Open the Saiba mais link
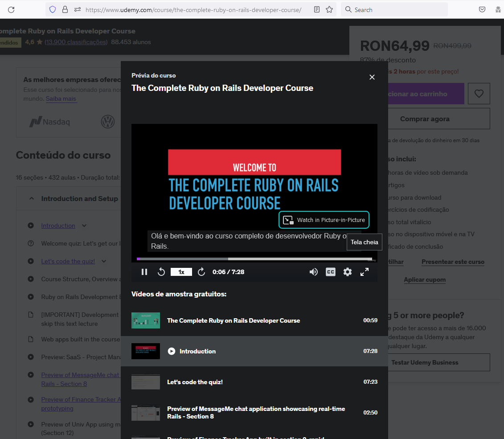This screenshot has width=504, height=439. click(x=61, y=98)
